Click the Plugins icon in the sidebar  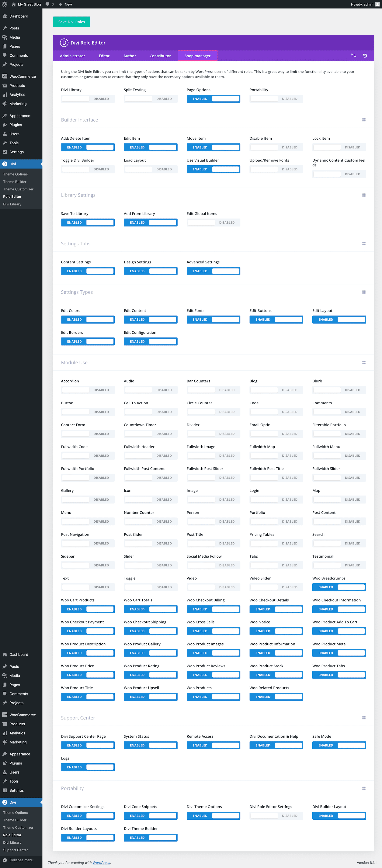(x=5, y=125)
